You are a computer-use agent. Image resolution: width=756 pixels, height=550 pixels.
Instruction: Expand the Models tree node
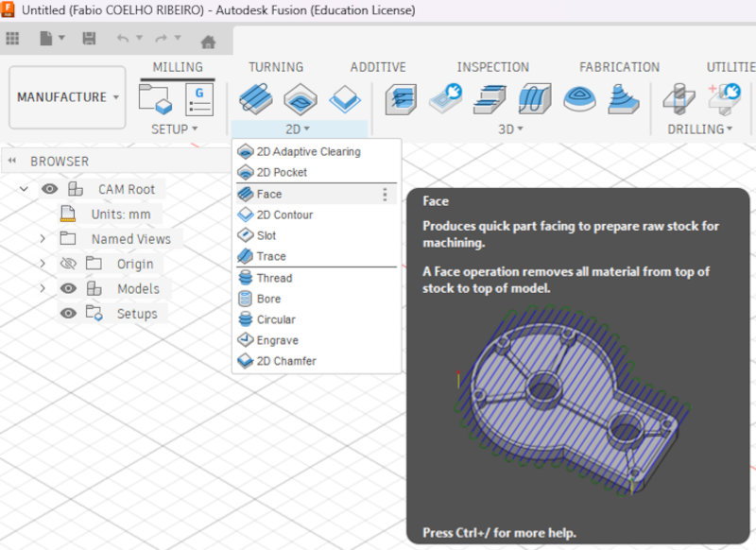pyautogui.click(x=43, y=288)
